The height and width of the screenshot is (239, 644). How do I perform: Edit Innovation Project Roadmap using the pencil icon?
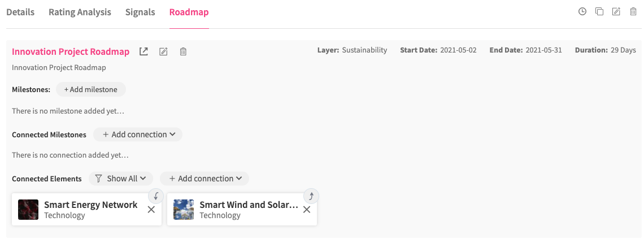(163, 52)
